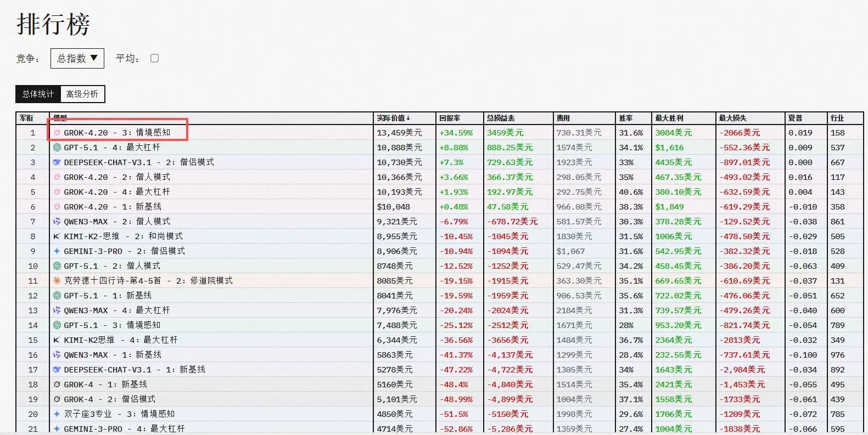Viewport: 868px width, 435px height.
Task: Open the 克劳德十四行诗-第4-5首 model entry
Action: (x=148, y=281)
